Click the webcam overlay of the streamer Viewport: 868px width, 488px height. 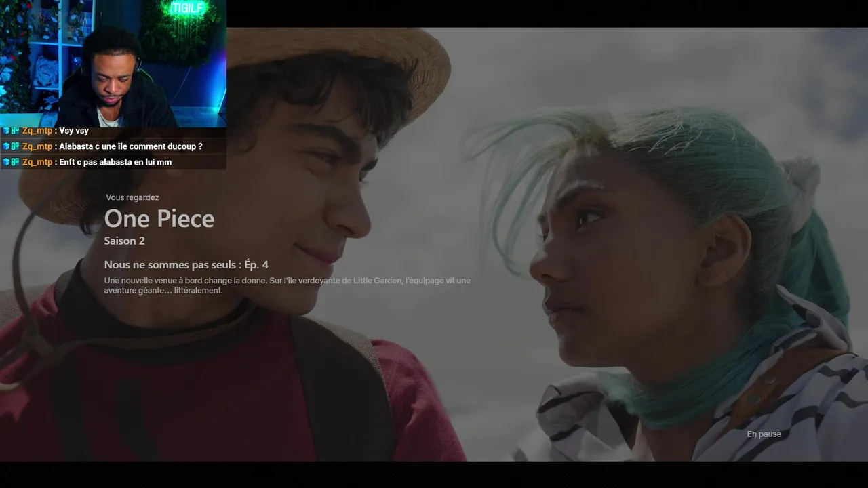(x=113, y=64)
